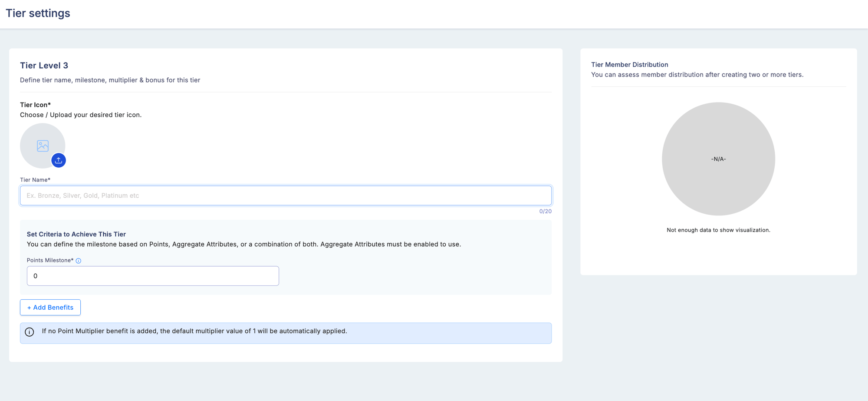Image resolution: width=868 pixels, height=401 pixels.
Task: Focus the Tier Name input field
Action: pyautogui.click(x=286, y=196)
